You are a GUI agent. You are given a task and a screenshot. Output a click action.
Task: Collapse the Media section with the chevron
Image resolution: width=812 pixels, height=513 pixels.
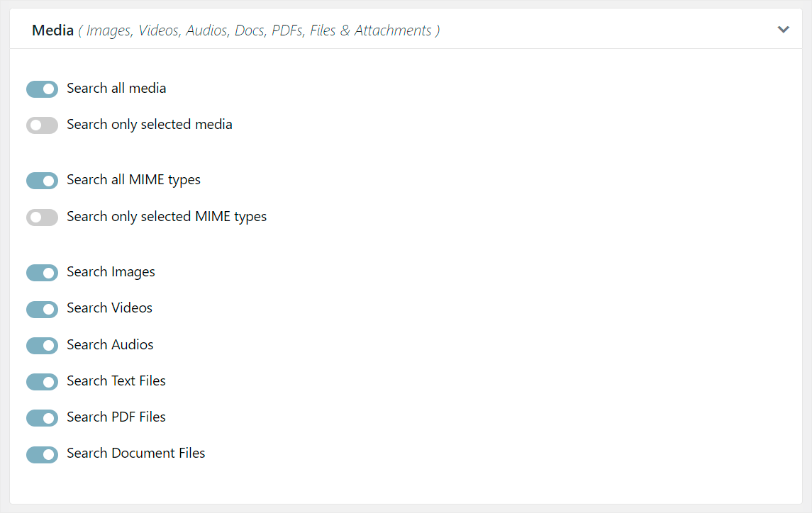click(783, 30)
